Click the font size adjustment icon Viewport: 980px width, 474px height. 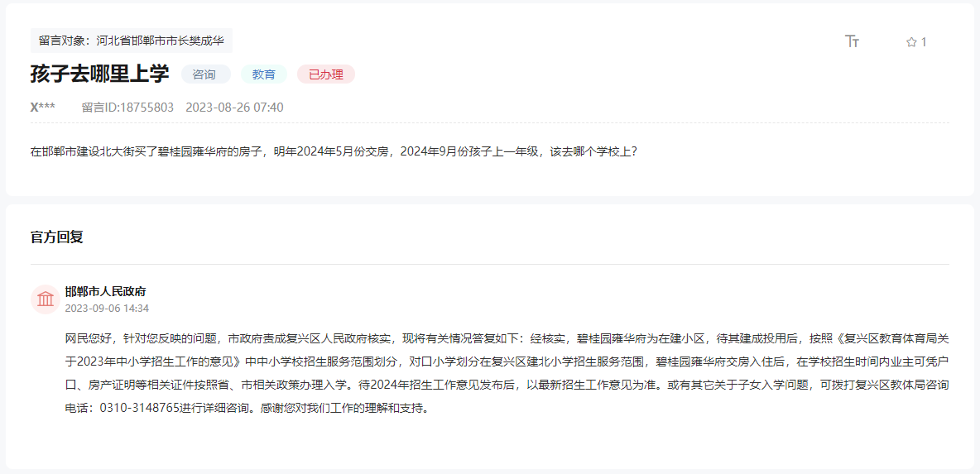coord(852,42)
